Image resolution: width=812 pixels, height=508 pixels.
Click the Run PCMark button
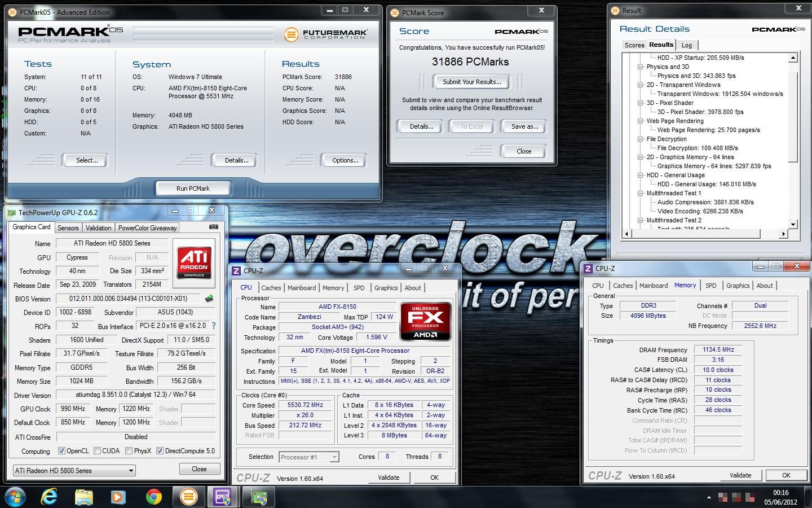pyautogui.click(x=193, y=189)
